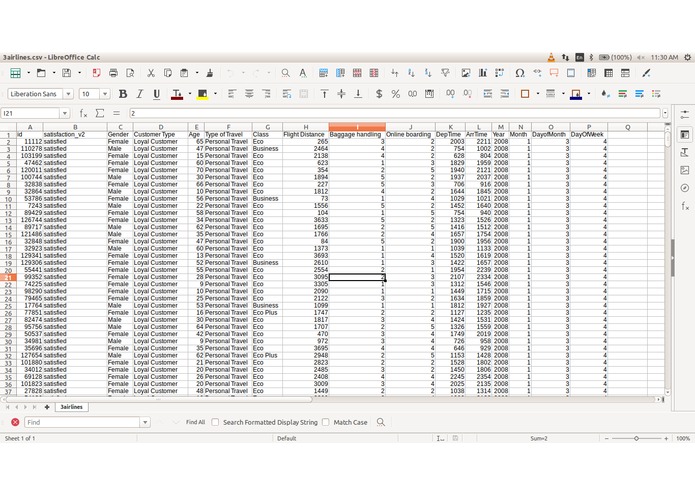Expand the formula input line

(665, 113)
